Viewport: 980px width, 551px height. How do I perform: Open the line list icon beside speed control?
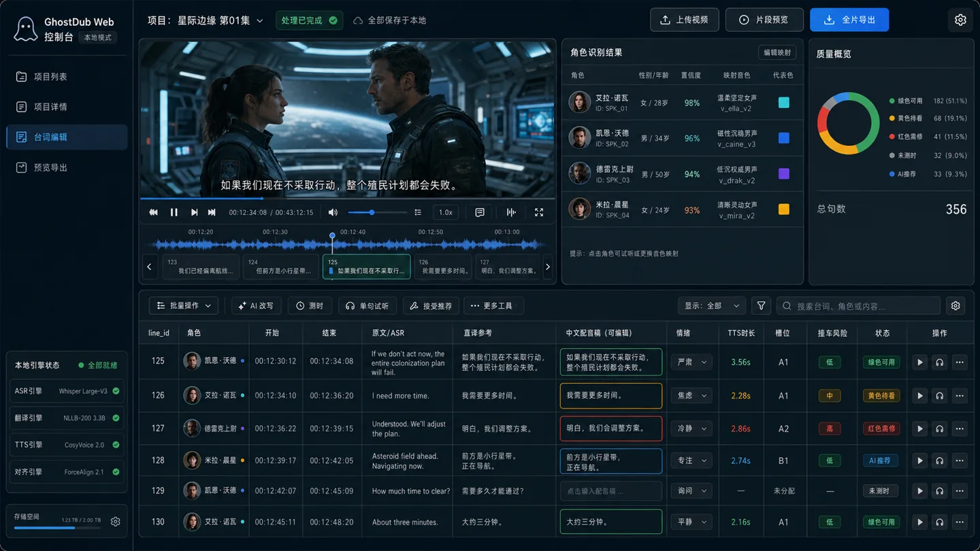click(x=418, y=212)
